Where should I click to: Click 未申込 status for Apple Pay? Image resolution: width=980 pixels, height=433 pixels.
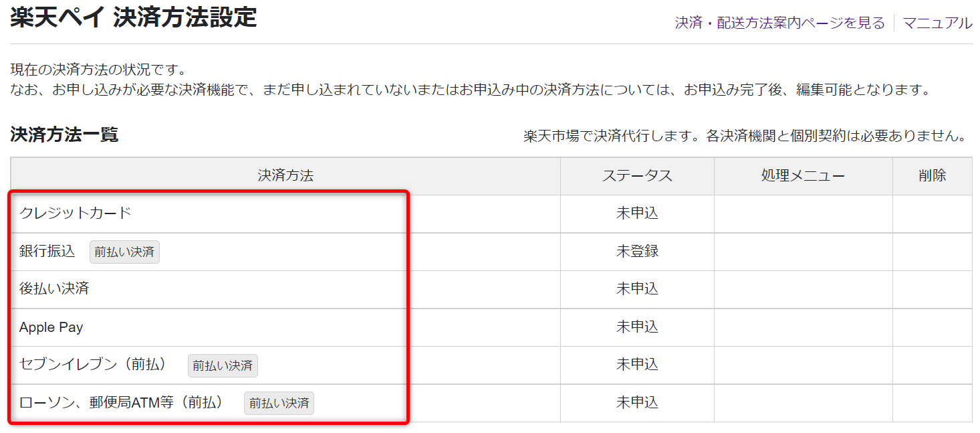(637, 327)
